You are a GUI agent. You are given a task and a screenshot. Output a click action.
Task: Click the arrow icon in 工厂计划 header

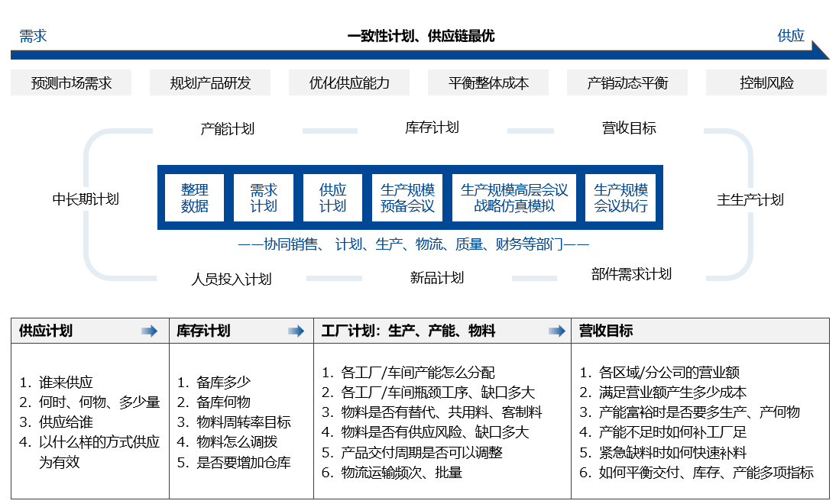[x=556, y=331]
